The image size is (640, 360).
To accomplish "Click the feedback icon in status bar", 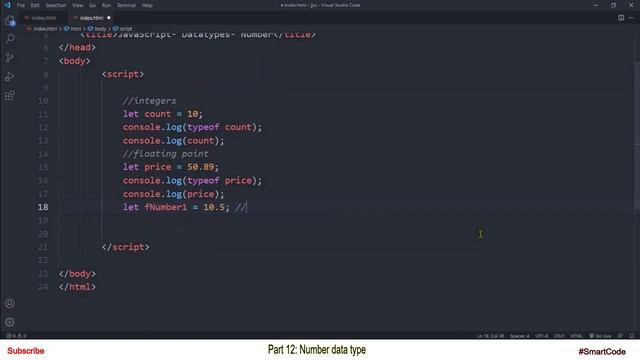I will click(620, 336).
